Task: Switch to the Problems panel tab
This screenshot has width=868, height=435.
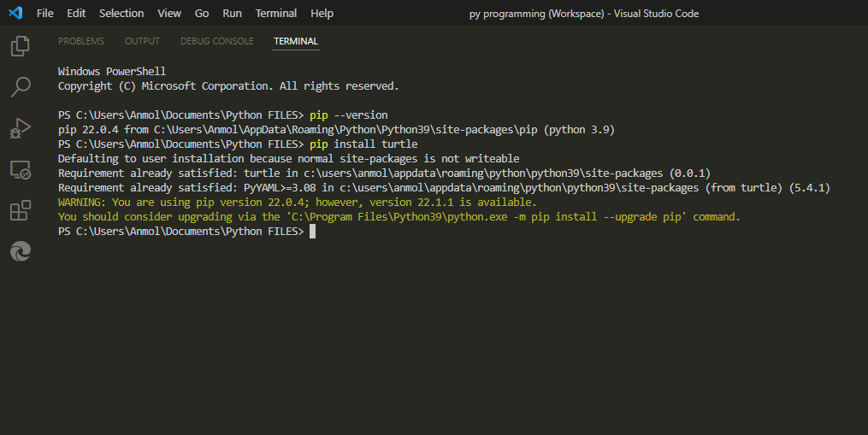Action: [81, 41]
